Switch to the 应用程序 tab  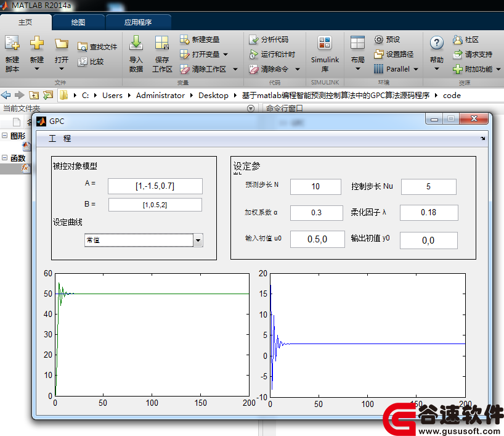coord(138,22)
